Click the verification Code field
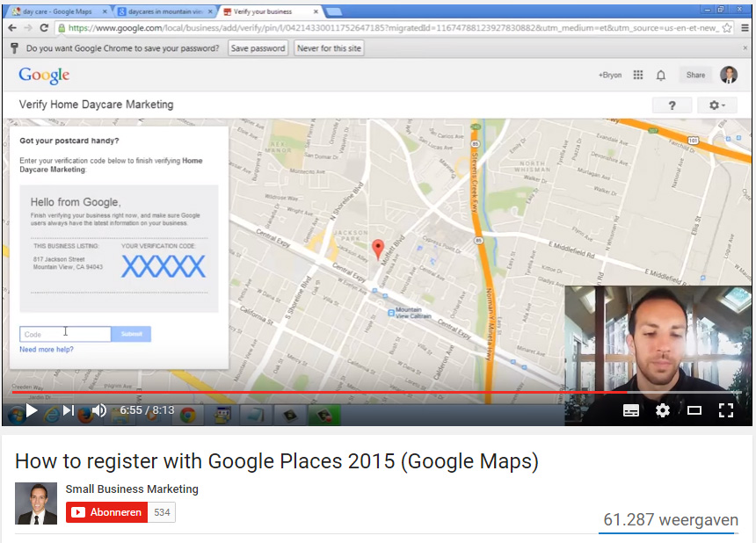This screenshot has height=543, width=756. (x=65, y=334)
